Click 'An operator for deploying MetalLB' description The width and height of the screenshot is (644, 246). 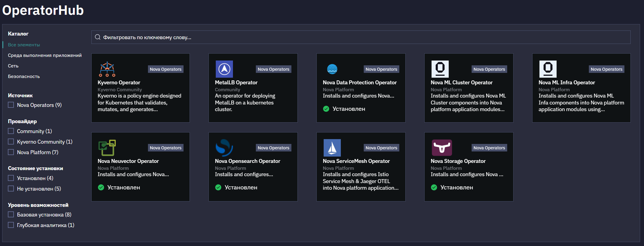245,102
